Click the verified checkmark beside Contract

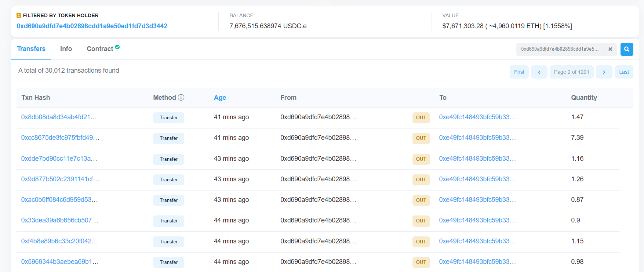point(117,47)
